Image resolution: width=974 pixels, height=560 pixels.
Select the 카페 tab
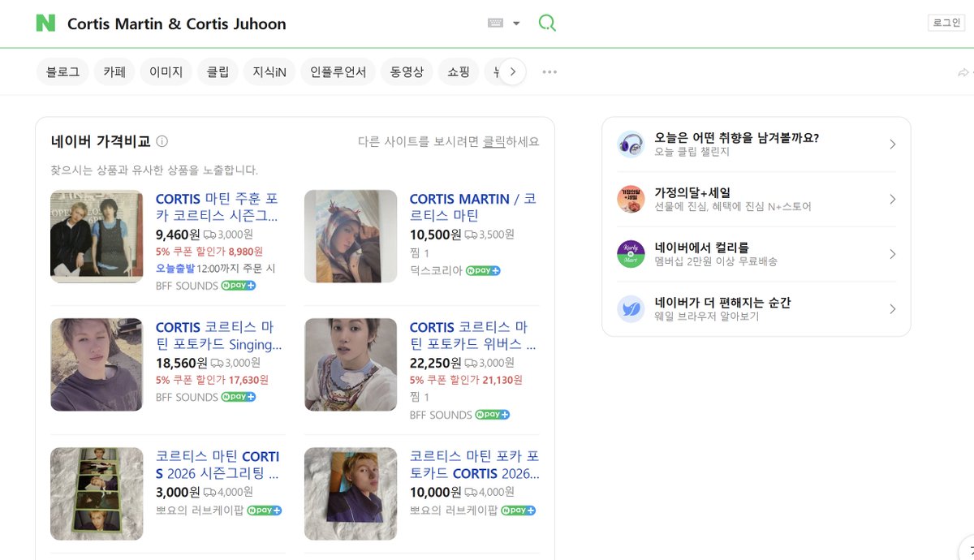(x=114, y=71)
